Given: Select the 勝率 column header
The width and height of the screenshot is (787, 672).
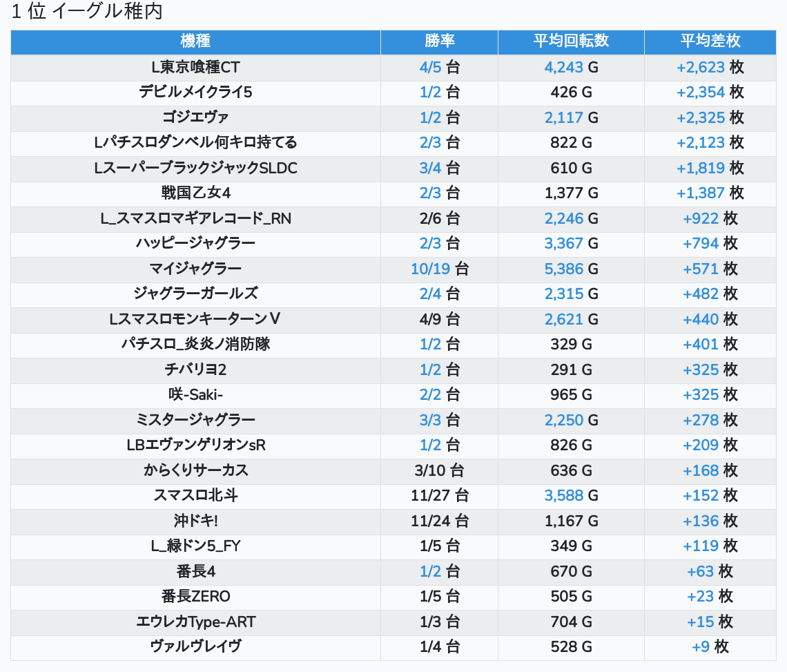Looking at the screenshot, I should [x=439, y=41].
